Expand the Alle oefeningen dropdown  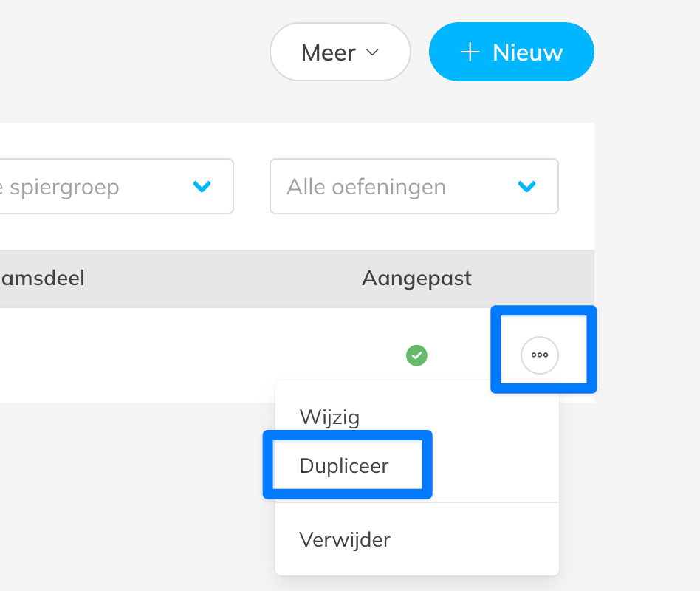click(x=414, y=186)
